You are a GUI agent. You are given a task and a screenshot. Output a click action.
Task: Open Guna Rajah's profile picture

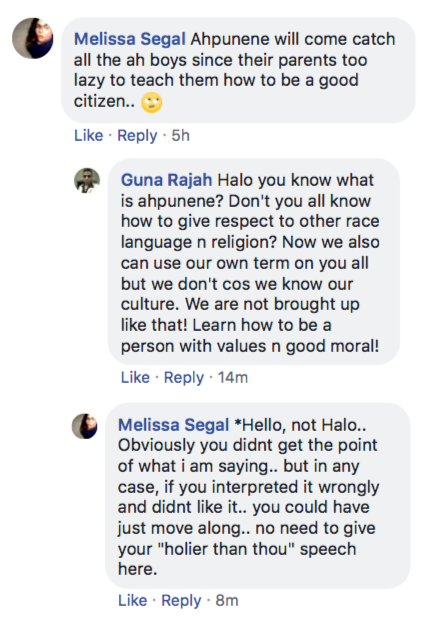(x=87, y=181)
